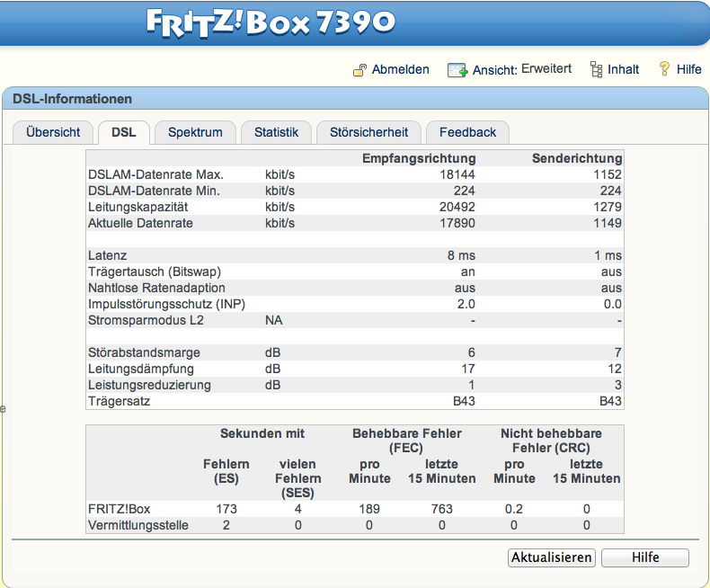Click the Hilfe button at bottom
This screenshot has width=710, height=588.
coord(645,557)
